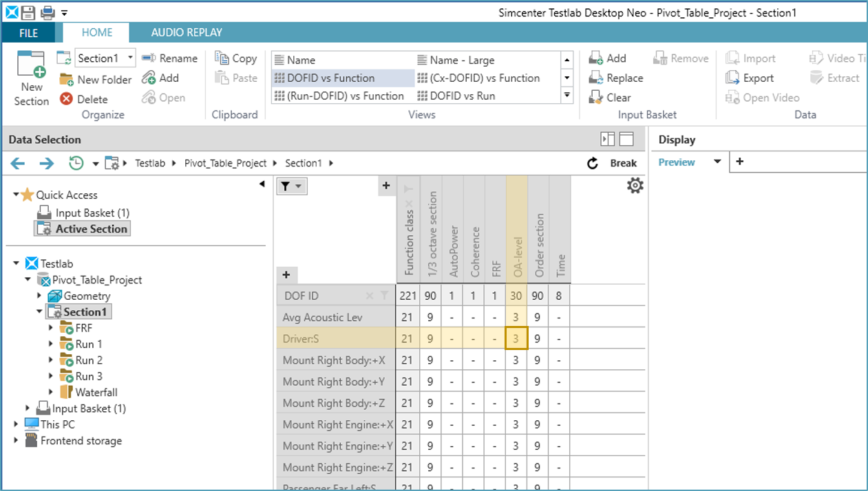The width and height of the screenshot is (868, 491).
Task: Click the New Folder icon
Action: 66,79
